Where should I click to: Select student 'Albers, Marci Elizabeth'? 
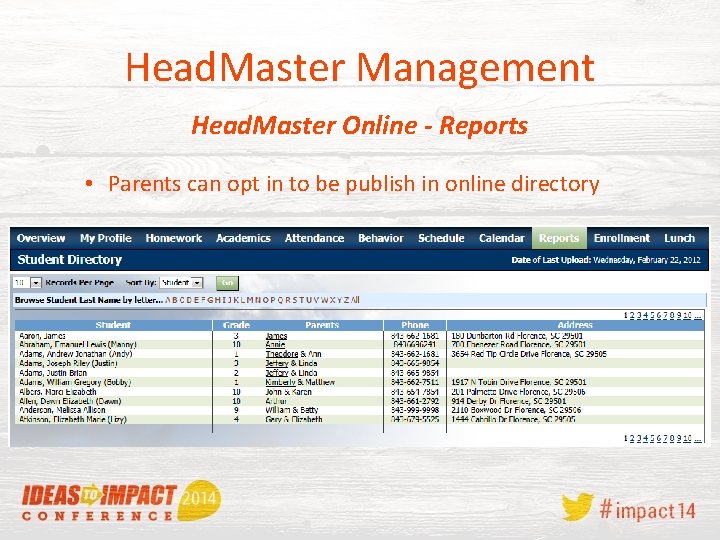58,392
